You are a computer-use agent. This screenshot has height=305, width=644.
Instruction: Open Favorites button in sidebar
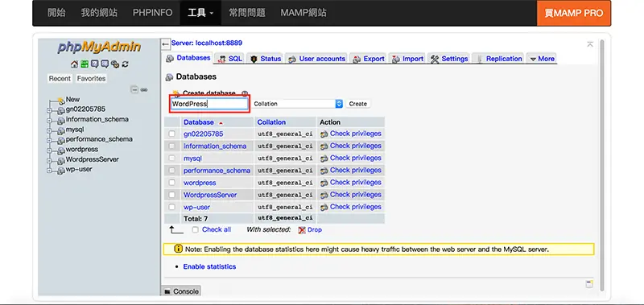pyautogui.click(x=91, y=78)
